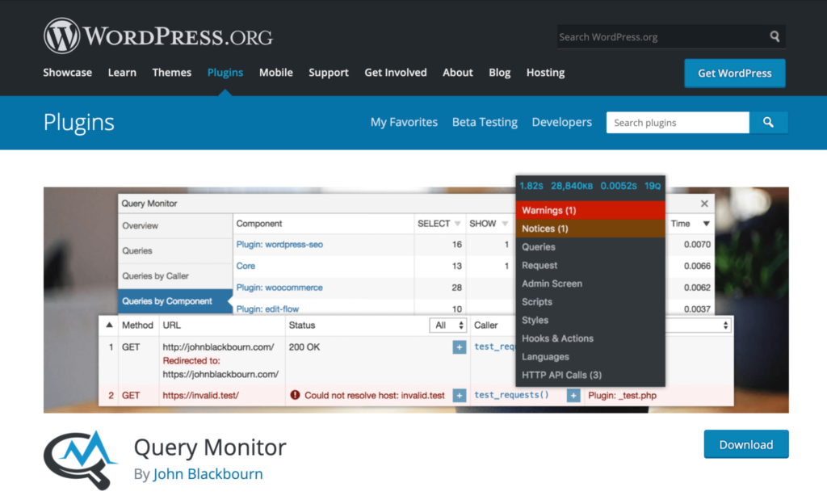Open the About nav item

[458, 73]
